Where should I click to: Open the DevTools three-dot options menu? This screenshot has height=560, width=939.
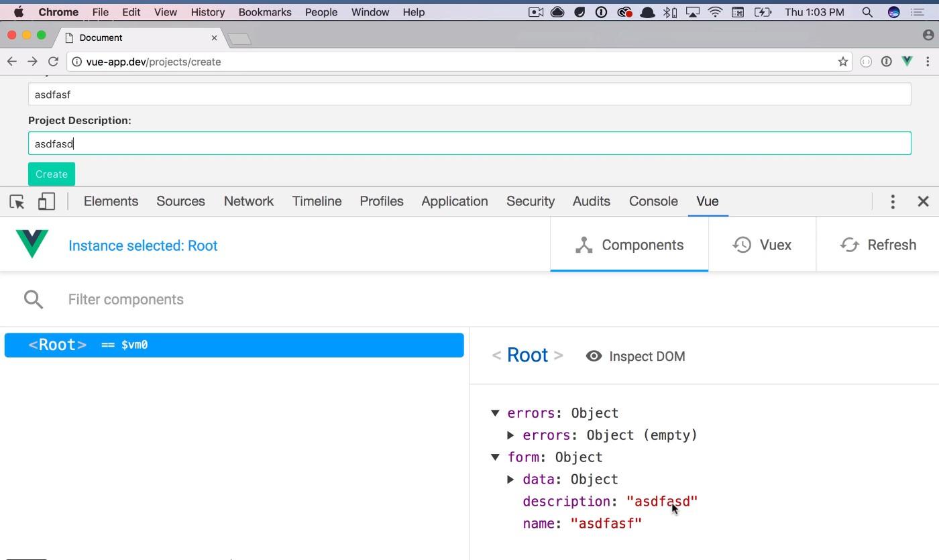(892, 201)
